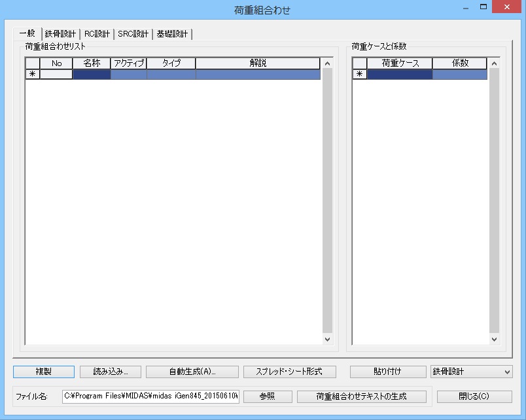Viewport: 526px width, 420px height.
Task: Click the 荷重ケース cell in new row
Action: tap(399, 75)
